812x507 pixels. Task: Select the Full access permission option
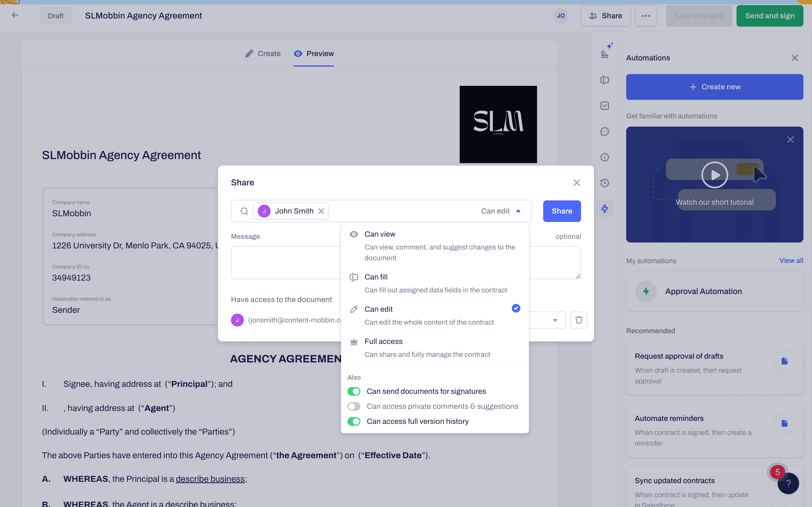383,341
